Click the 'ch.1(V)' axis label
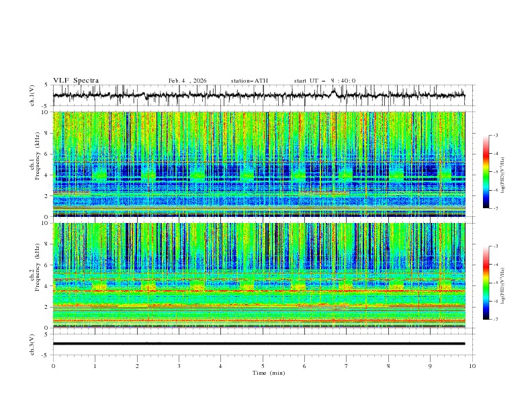Screen dimensions: 532x411 32,95
